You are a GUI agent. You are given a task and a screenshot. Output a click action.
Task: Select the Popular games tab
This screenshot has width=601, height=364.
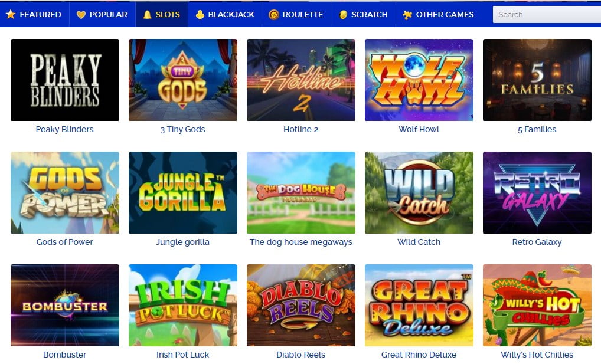(x=102, y=15)
